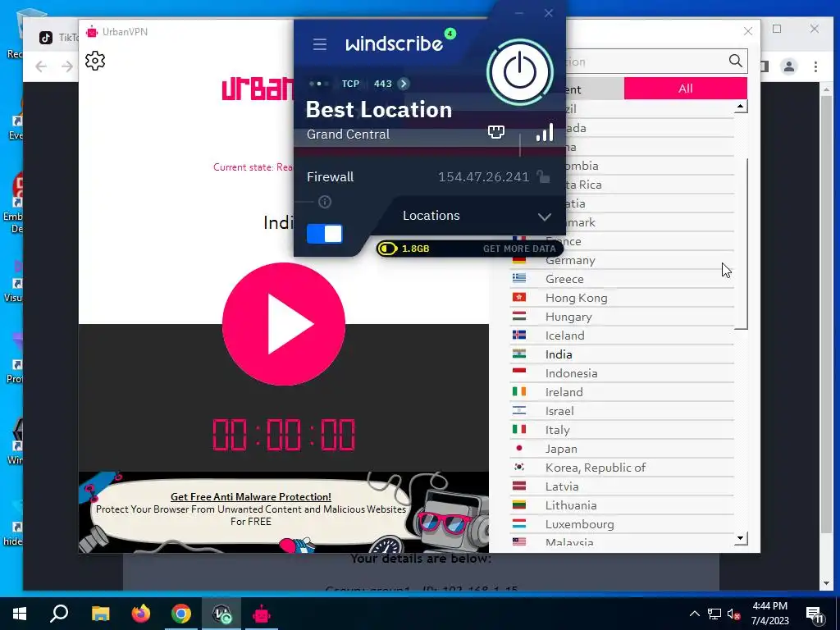Select Iceland from the country list
Image resolution: width=840 pixels, height=630 pixels.
pos(622,336)
